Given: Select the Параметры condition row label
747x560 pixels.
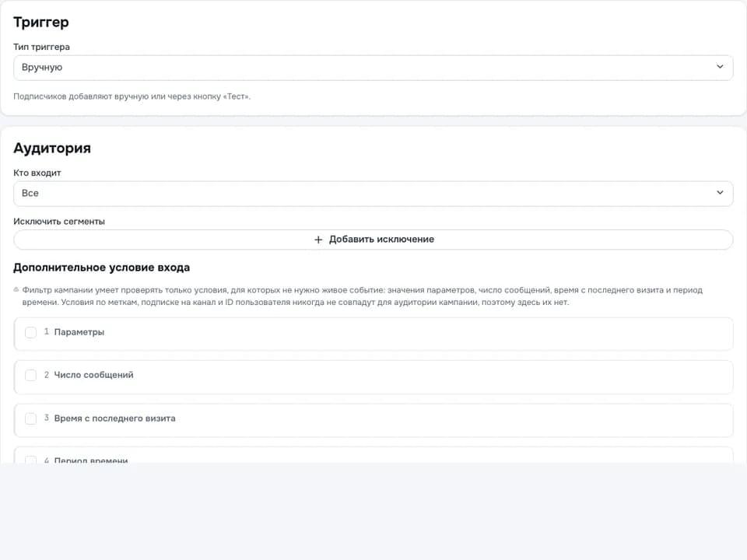Looking at the screenshot, I should point(79,332).
